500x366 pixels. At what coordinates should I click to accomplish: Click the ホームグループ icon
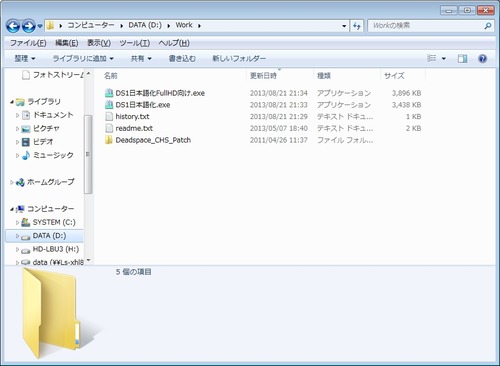20,182
